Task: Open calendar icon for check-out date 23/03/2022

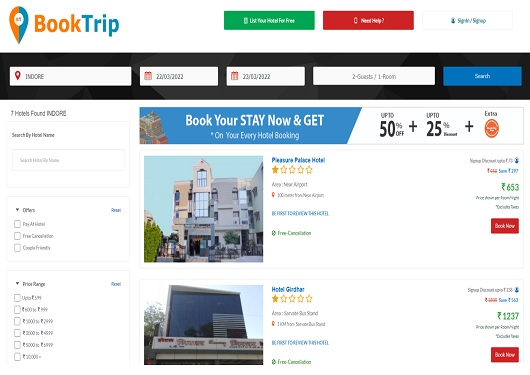Action: (235, 76)
